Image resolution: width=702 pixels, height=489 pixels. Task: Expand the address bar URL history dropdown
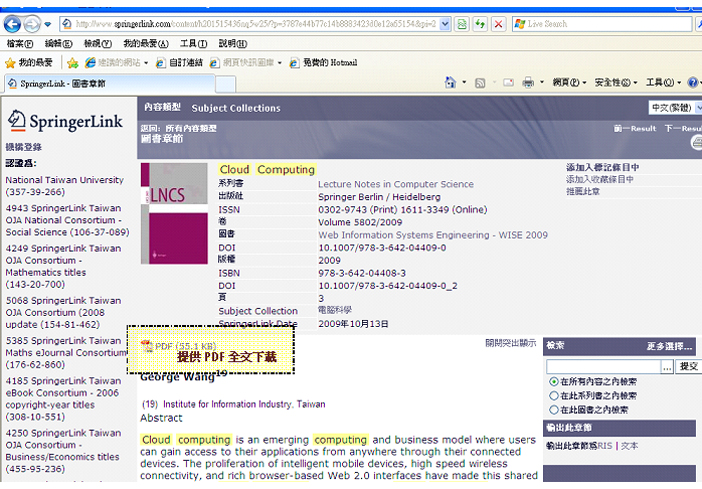coord(445,24)
